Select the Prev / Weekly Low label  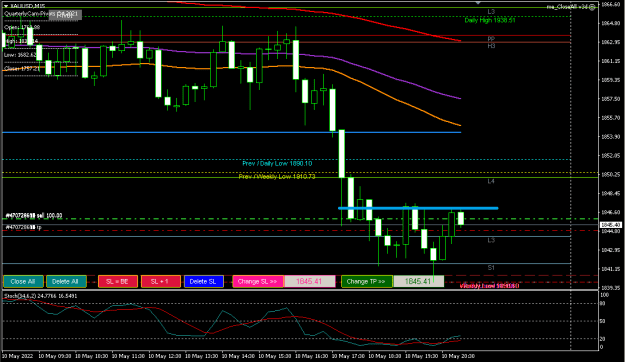pos(277,176)
